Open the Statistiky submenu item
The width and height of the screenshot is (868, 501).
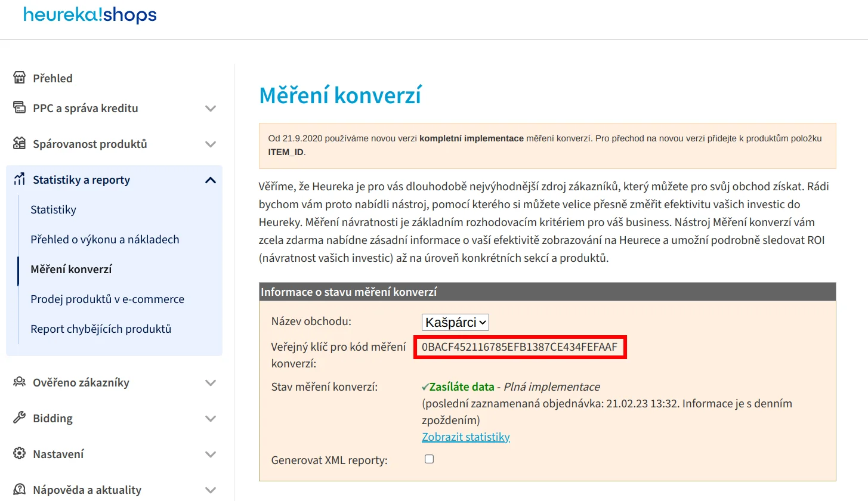click(54, 209)
